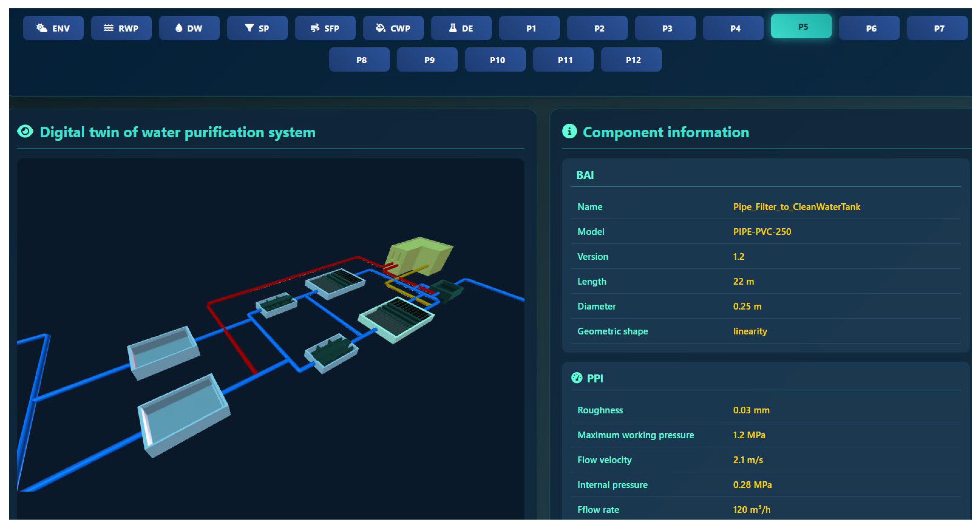The width and height of the screenshot is (980, 529).
Task: Click the PPI gauge icon
Action: [x=577, y=378]
